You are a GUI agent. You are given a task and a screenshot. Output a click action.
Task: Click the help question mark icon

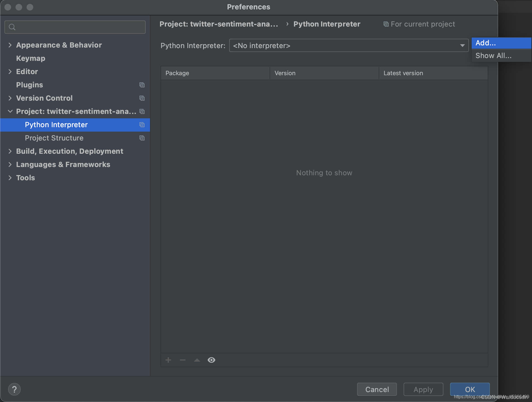click(x=14, y=389)
